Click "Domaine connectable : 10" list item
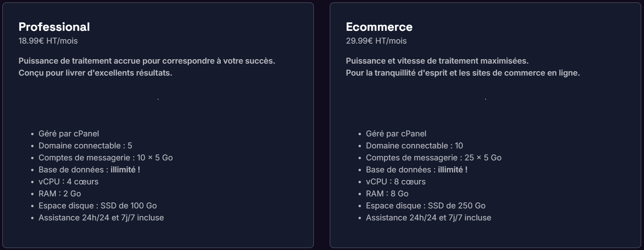The height and width of the screenshot is (250, 644). (x=414, y=146)
